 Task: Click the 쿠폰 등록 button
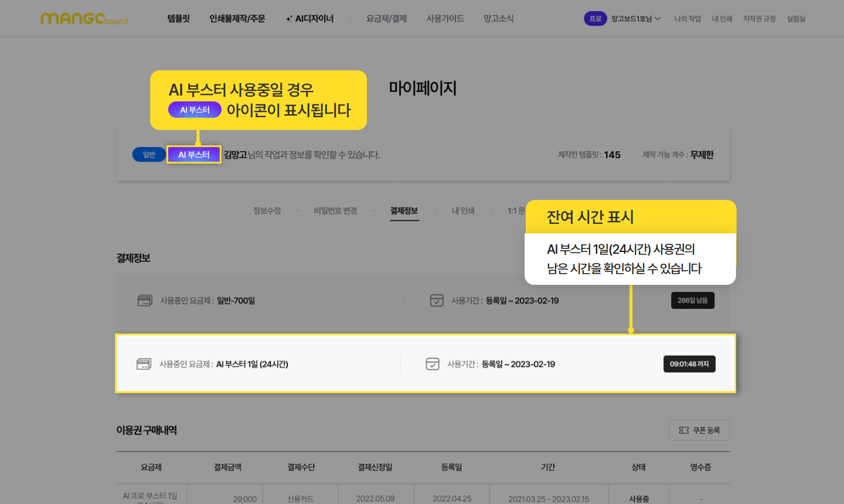pyautogui.click(x=699, y=430)
